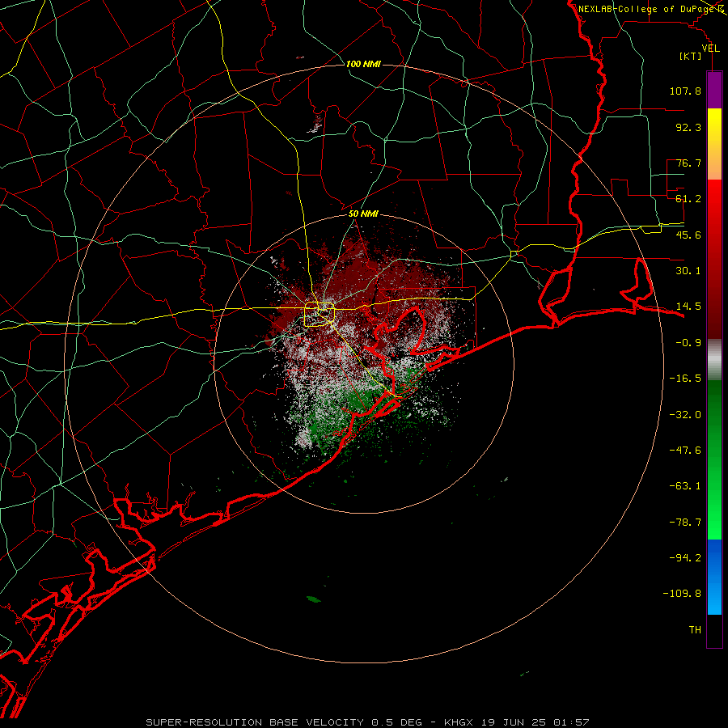This screenshot has height=728, width=728.
Task: Click the black TH segment of color bar
Action: (x=714, y=631)
